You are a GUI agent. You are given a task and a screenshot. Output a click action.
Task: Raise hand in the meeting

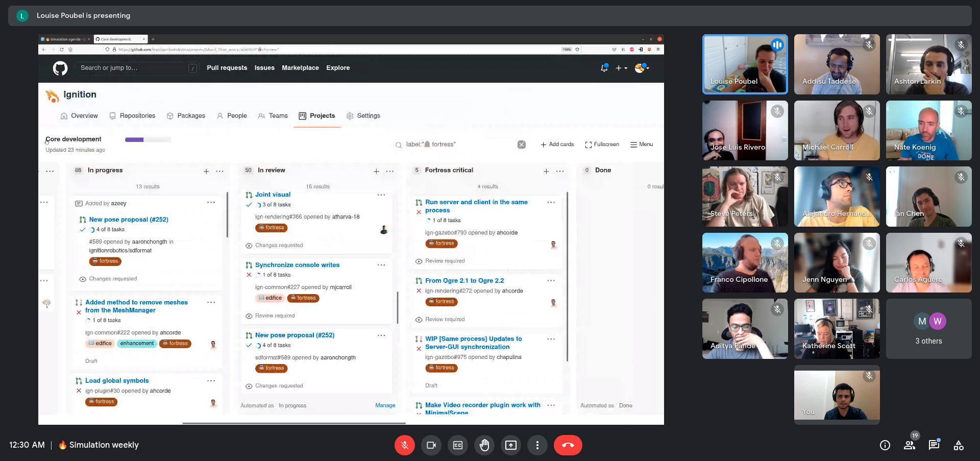click(x=484, y=445)
